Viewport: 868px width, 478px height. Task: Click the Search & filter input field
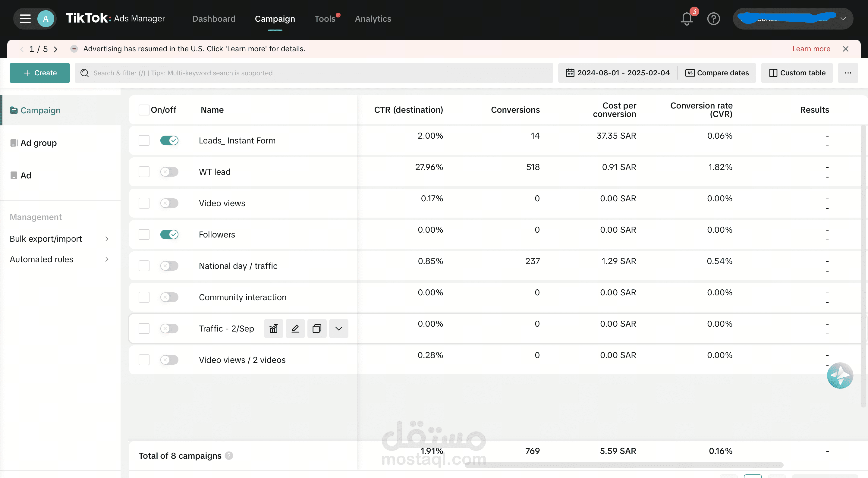(314, 73)
